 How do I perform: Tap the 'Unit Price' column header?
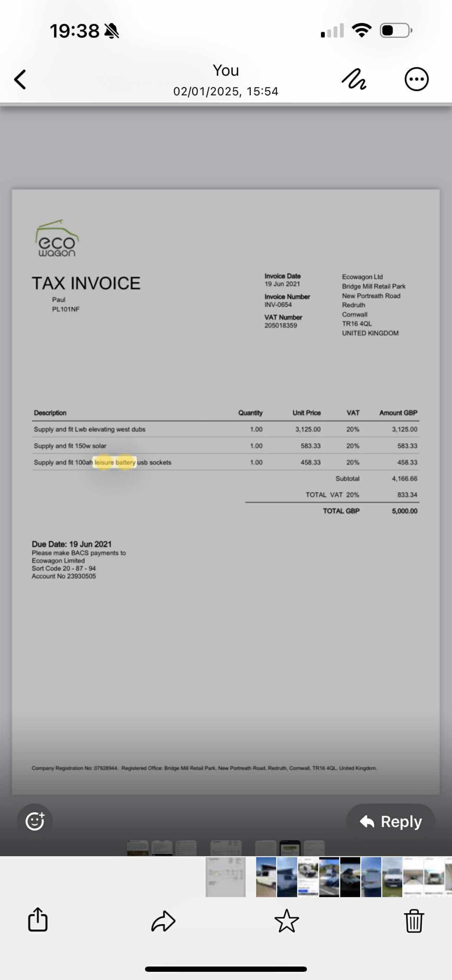(306, 413)
